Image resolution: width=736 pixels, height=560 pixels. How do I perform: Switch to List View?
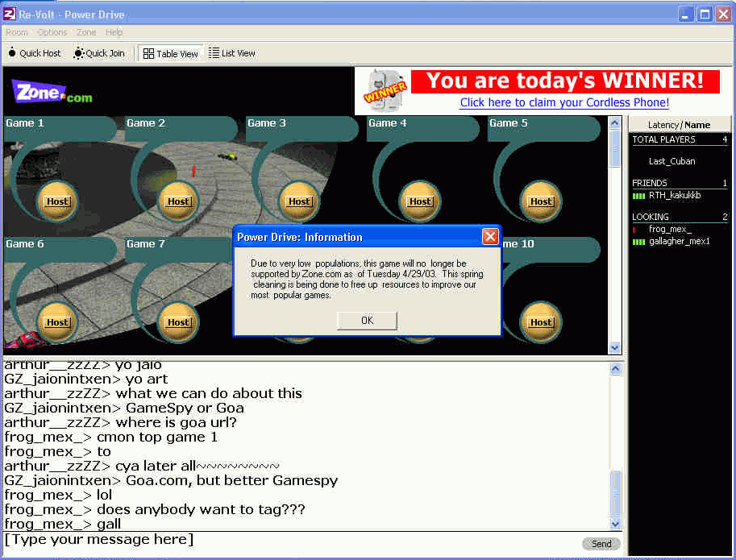pos(232,53)
